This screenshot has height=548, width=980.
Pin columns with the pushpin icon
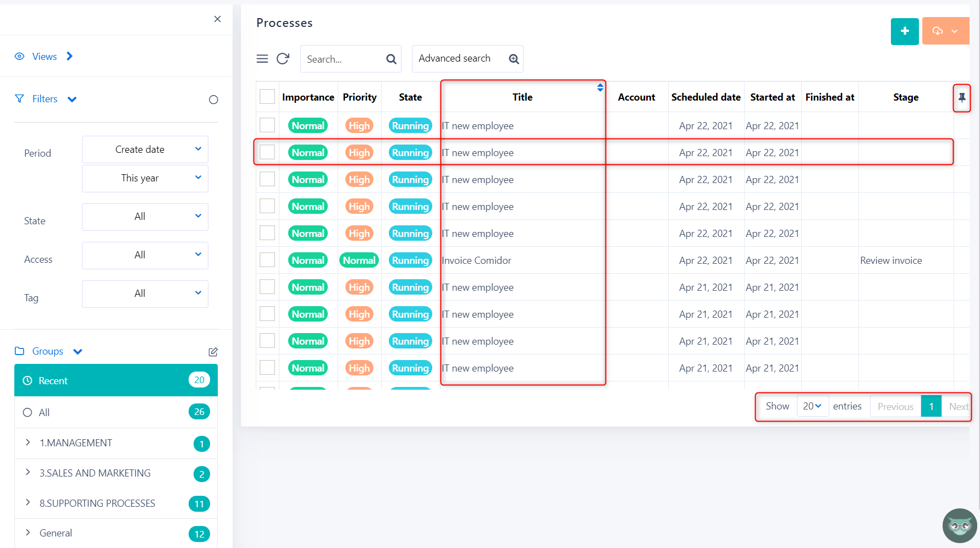click(x=962, y=98)
